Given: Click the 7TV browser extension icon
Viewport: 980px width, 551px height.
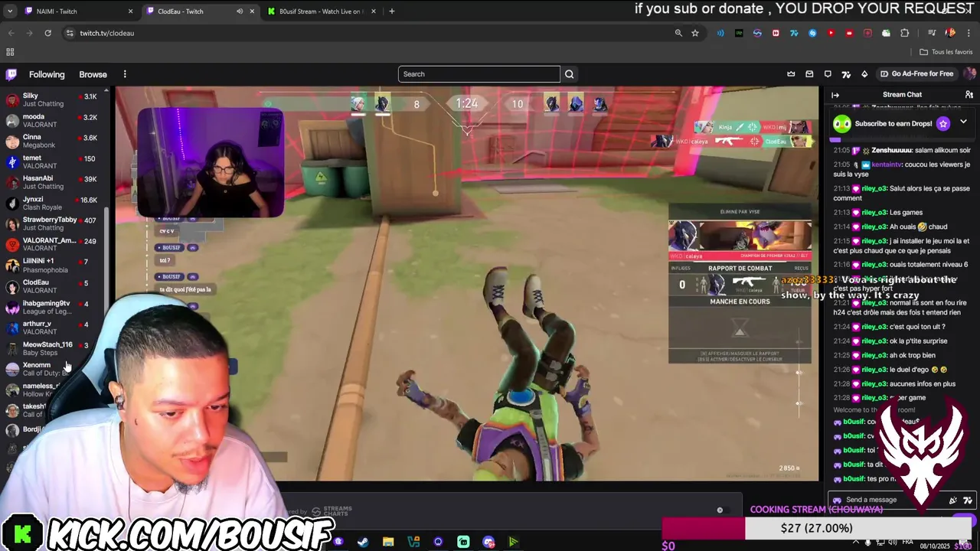Looking at the screenshot, I should pyautogui.click(x=794, y=33).
